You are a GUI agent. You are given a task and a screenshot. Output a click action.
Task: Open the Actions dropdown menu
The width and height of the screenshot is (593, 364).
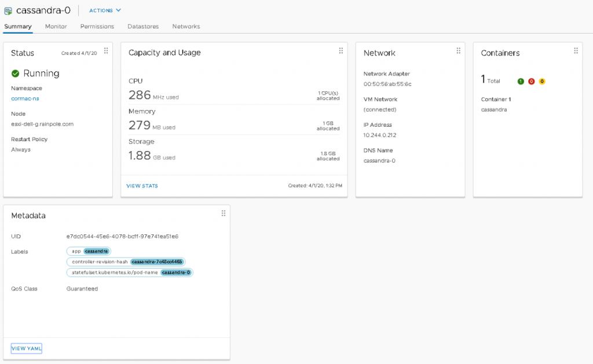click(104, 10)
